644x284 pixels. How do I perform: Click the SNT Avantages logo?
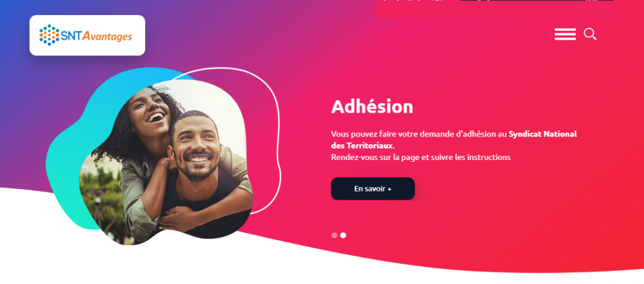87,35
